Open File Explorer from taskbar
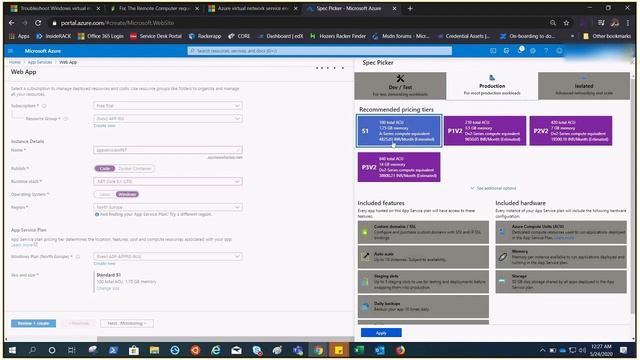The width and height of the screenshot is (640, 360). 154,350
